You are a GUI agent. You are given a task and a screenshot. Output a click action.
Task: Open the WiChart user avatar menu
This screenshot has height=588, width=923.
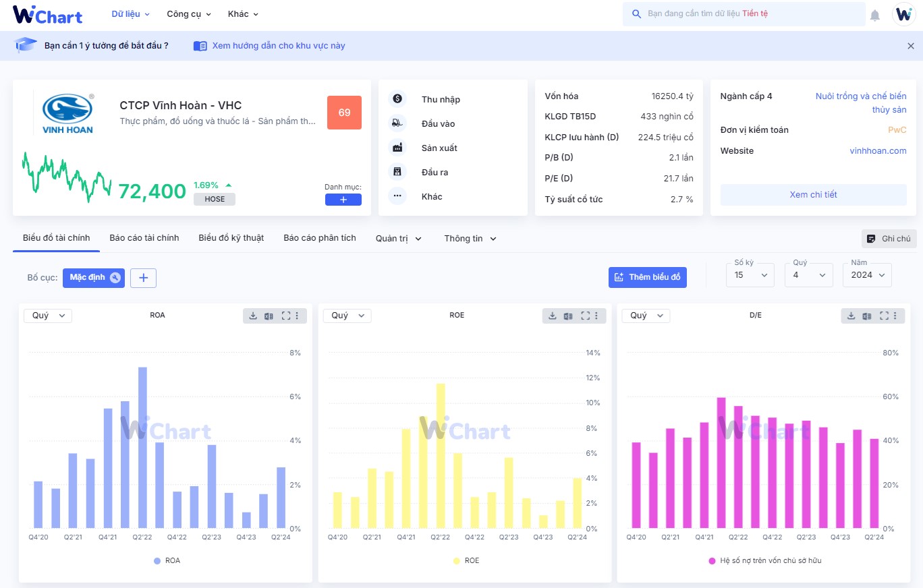pyautogui.click(x=903, y=14)
